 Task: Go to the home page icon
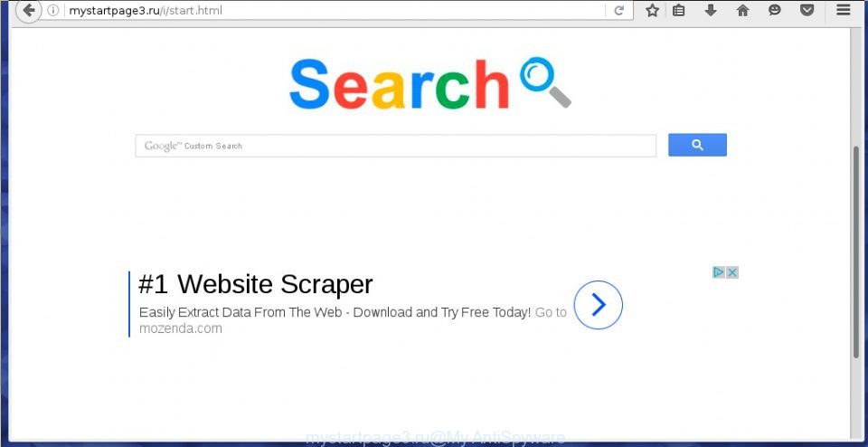(743, 10)
